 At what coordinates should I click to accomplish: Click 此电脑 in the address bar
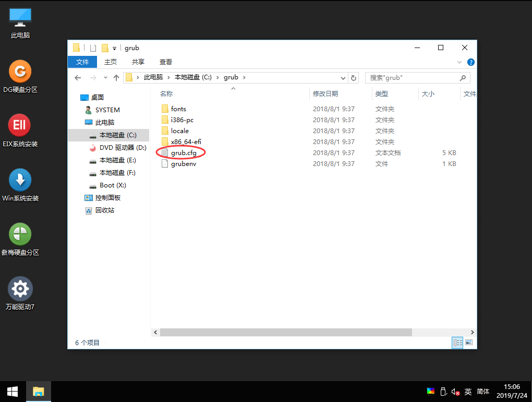153,77
